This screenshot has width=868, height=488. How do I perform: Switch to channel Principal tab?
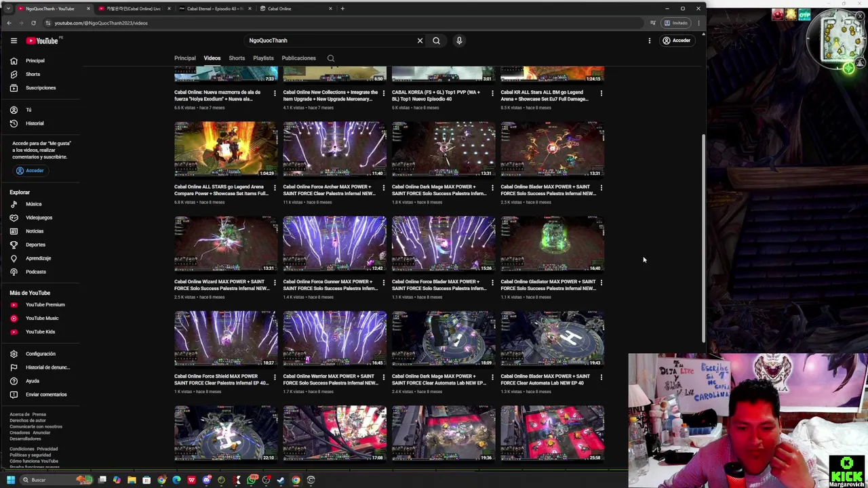click(184, 58)
